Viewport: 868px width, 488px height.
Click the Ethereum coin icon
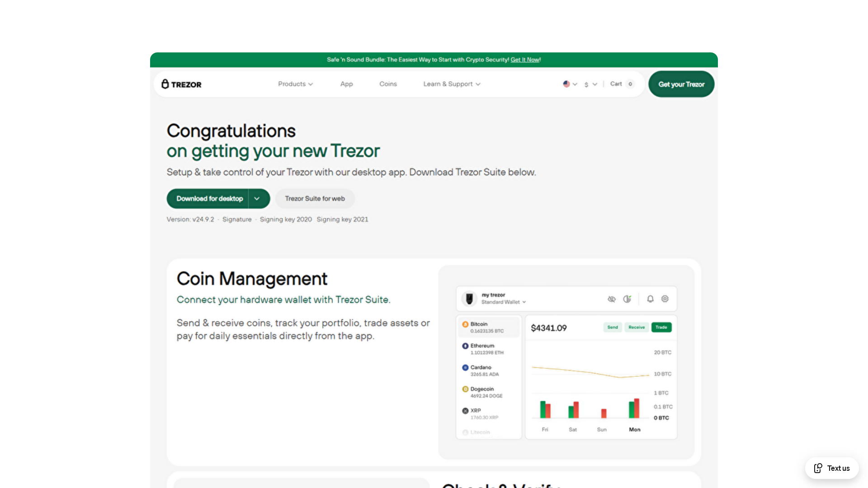click(465, 346)
